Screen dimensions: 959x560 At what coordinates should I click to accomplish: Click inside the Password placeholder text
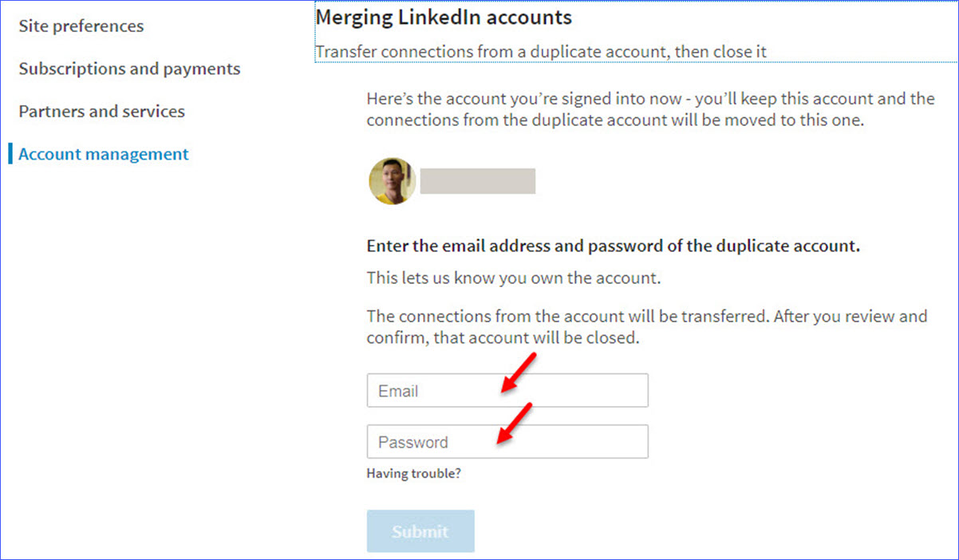412,441
